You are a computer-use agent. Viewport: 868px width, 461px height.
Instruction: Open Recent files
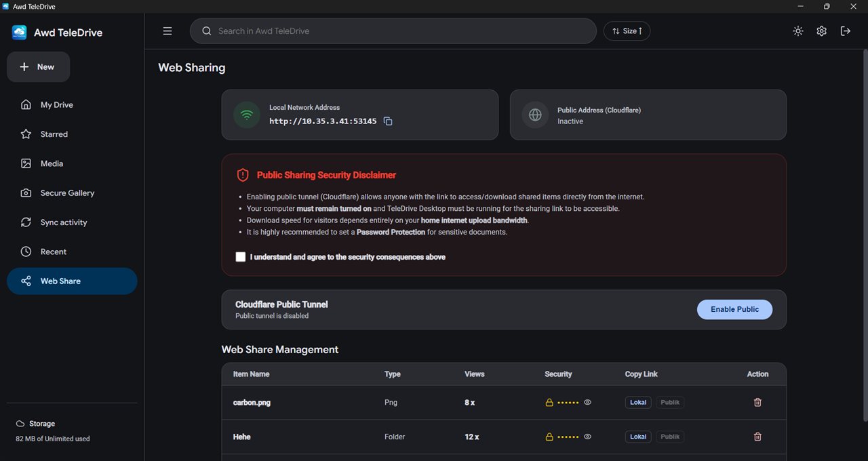[x=72, y=252]
